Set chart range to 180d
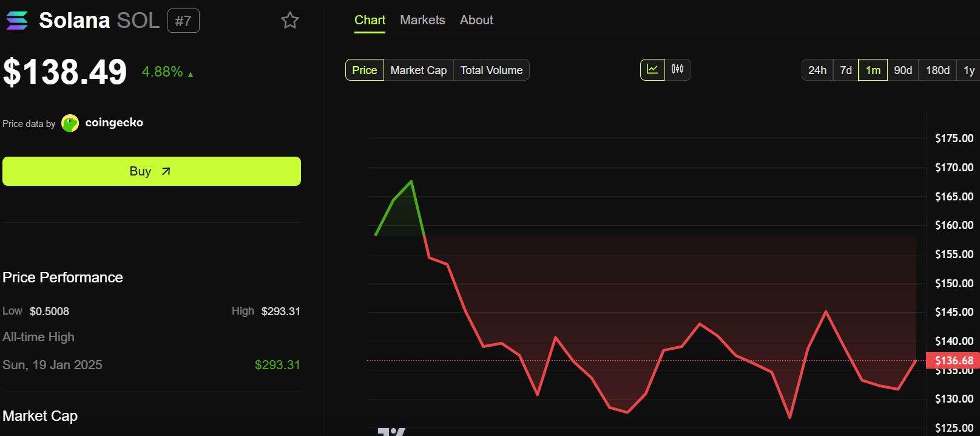 (938, 70)
